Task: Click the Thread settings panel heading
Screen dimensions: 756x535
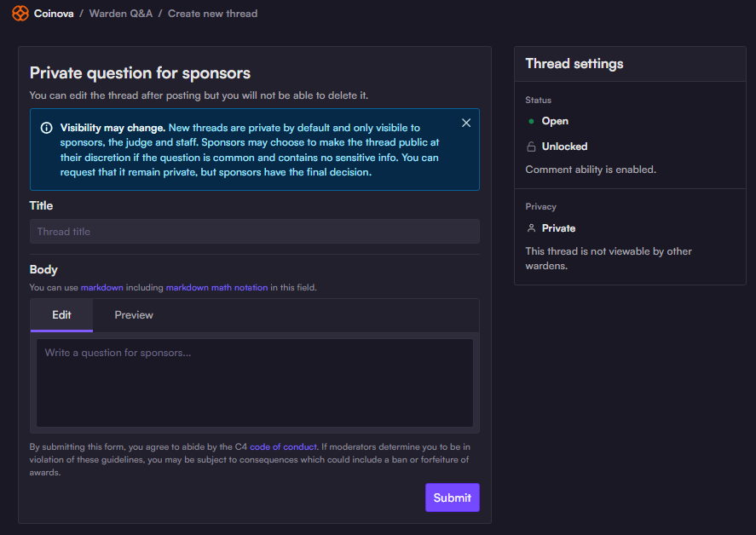Action: tap(574, 64)
